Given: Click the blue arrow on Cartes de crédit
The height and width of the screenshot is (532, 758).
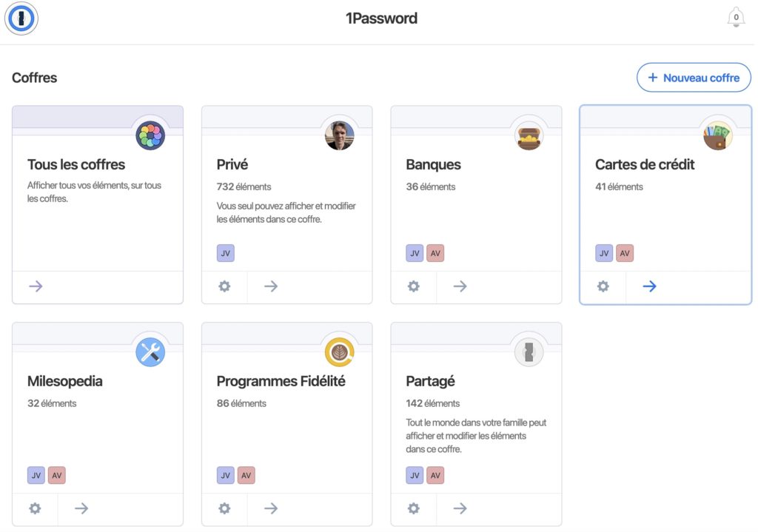Looking at the screenshot, I should pyautogui.click(x=649, y=286).
